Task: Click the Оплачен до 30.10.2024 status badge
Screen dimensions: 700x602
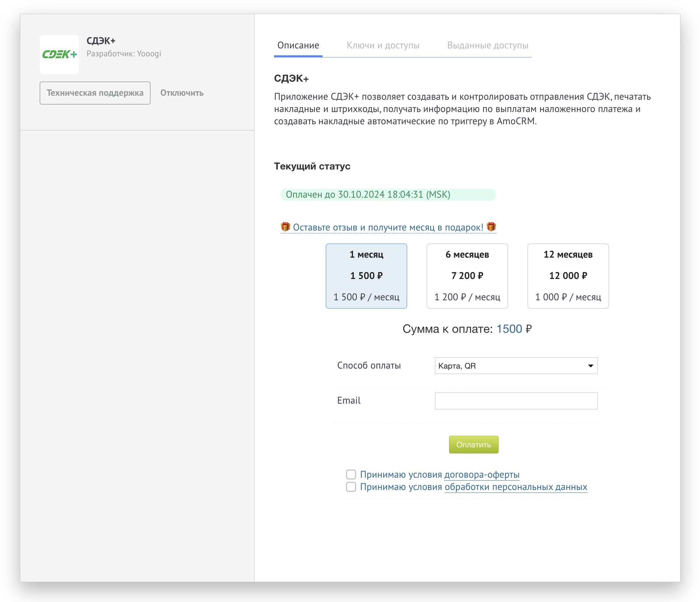Action: 388,194
